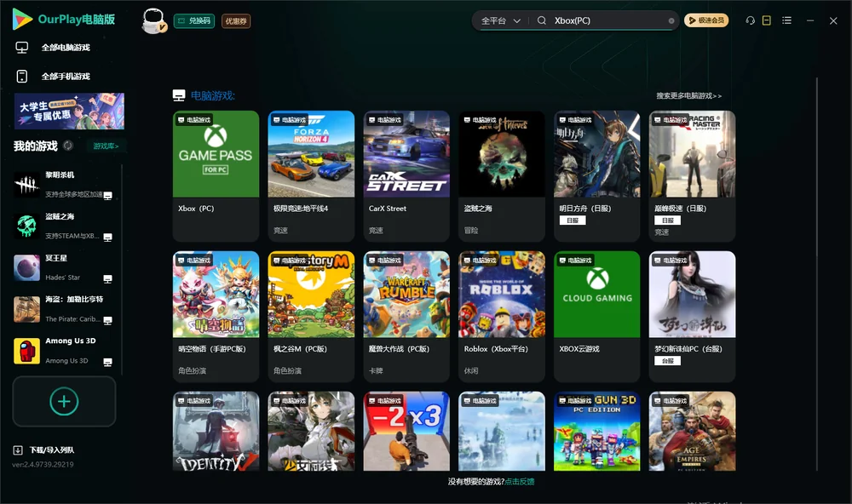Click the 点击反馈 feedback link
852x504 pixels.
pos(520,482)
